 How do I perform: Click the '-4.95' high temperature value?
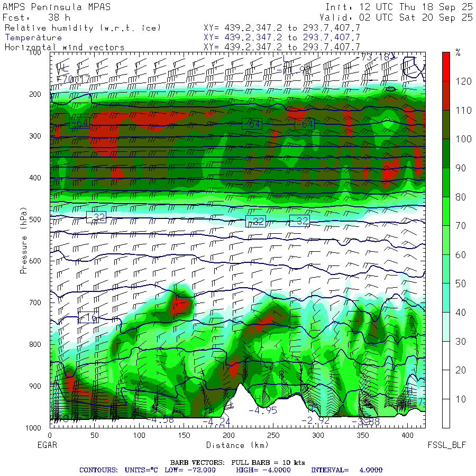(x=263, y=410)
